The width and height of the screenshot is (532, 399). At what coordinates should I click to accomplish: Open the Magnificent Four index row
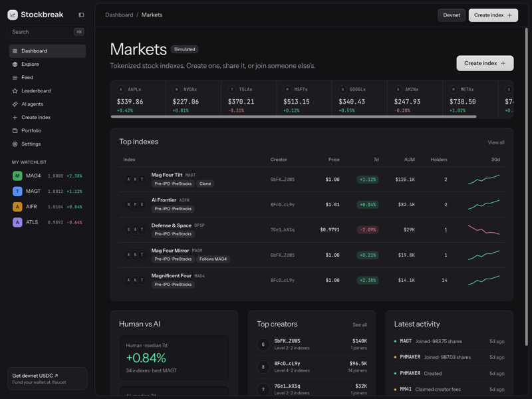click(x=311, y=280)
